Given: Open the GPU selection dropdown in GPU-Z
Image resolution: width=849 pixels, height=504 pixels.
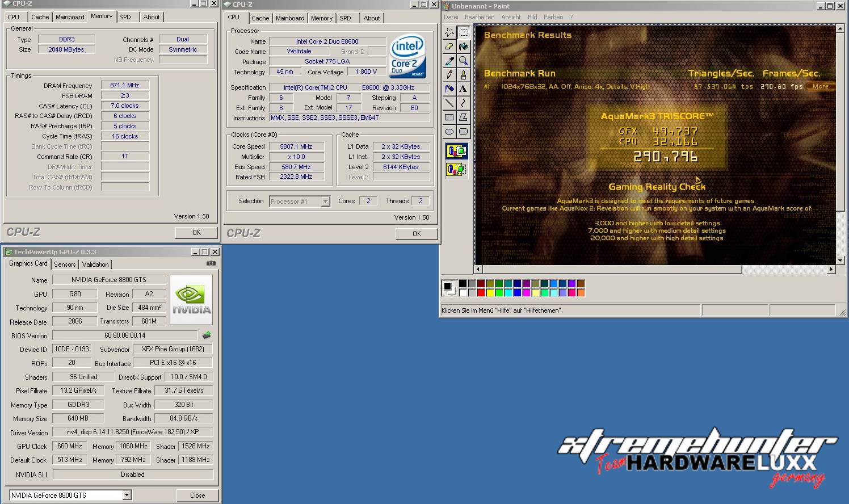Looking at the screenshot, I should [x=127, y=495].
